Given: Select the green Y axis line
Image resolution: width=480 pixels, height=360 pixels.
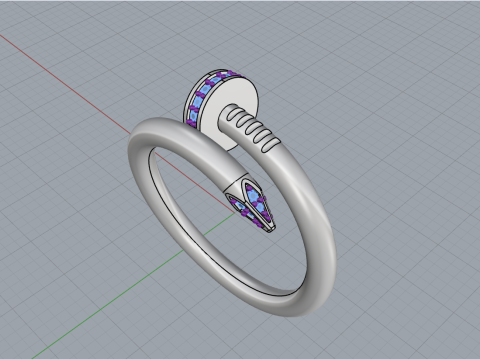Looking at the screenshot, I should tap(133, 286).
